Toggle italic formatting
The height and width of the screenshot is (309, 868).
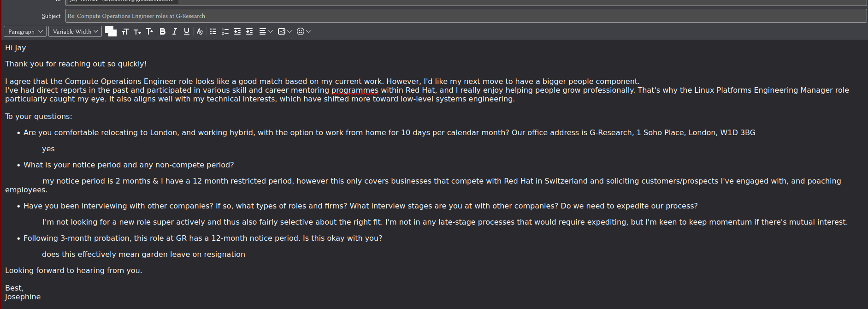[x=174, y=31]
